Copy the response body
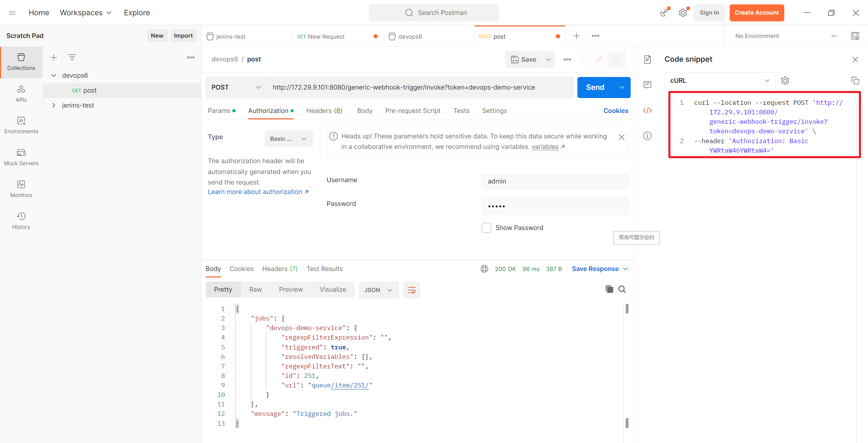Viewport: 868px width, 443px height. pos(609,289)
